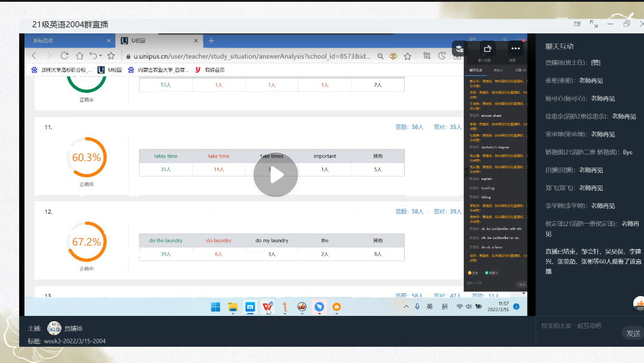Click the browser back arrow
Viewport: 644px width, 363px height.
(x=34, y=56)
